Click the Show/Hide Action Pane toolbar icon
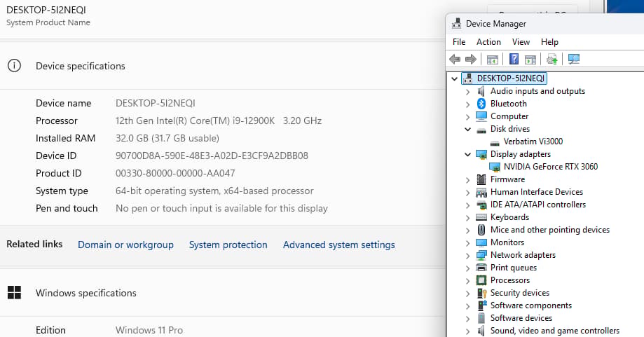644x337 pixels. 530,59
